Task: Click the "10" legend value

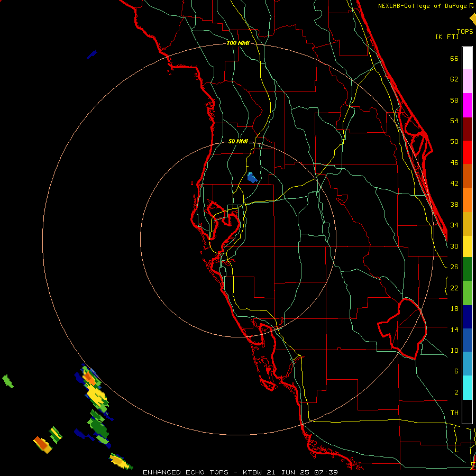Action: coord(454,350)
